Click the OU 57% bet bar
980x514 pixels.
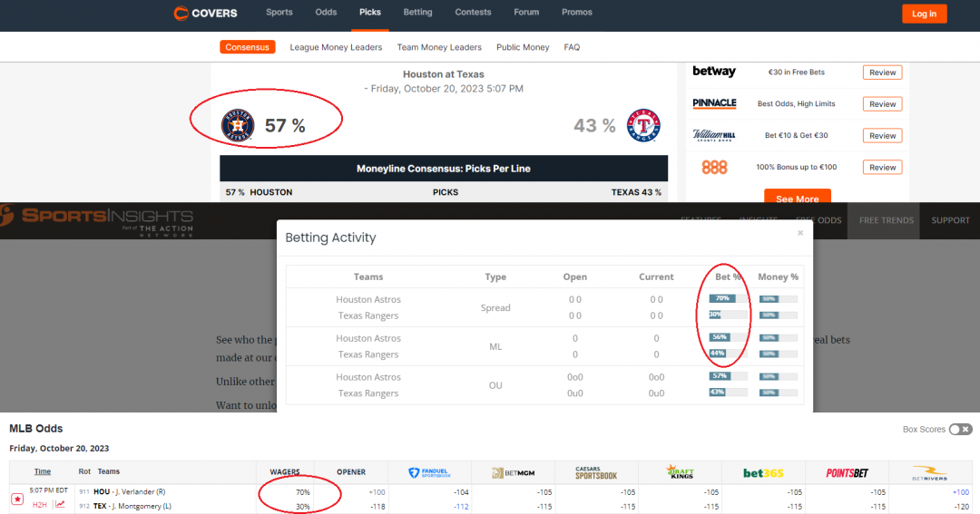click(728, 376)
